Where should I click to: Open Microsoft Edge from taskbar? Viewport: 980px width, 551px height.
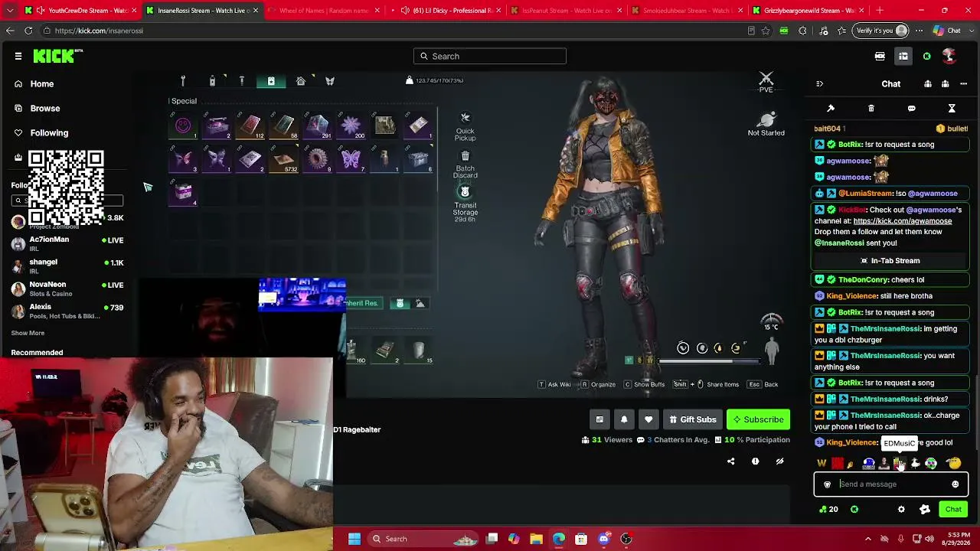[x=559, y=539]
